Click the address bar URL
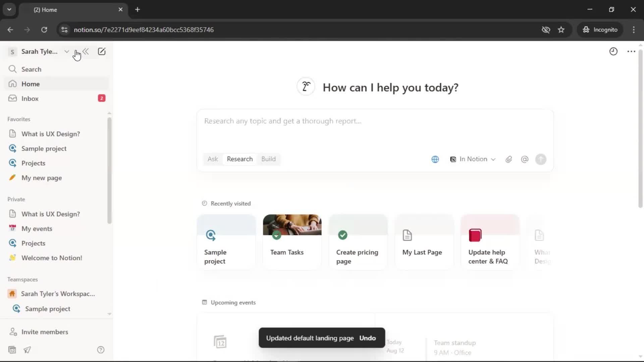The width and height of the screenshot is (644, 362). (x=144, y=30)
